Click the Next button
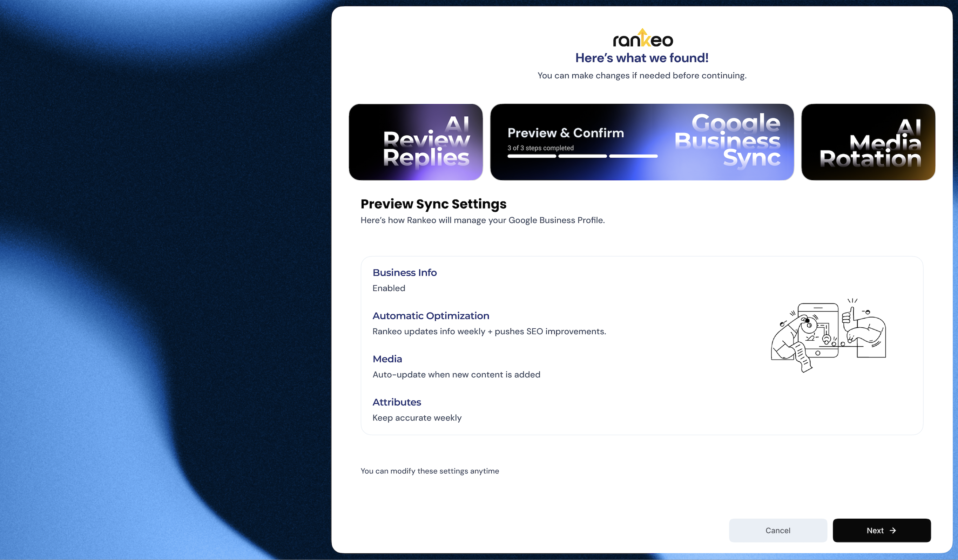 pos(881,530)
